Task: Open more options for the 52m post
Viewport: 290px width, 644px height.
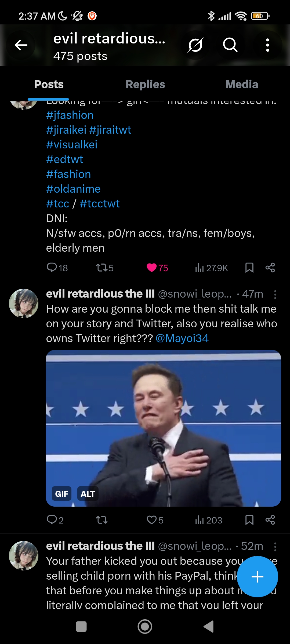Action: (275, 547)
